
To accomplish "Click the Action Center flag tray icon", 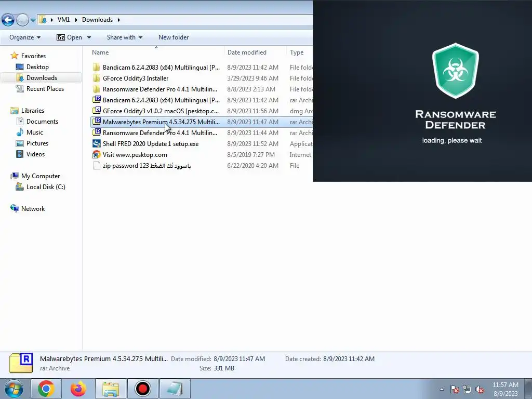I will (455, 389).
